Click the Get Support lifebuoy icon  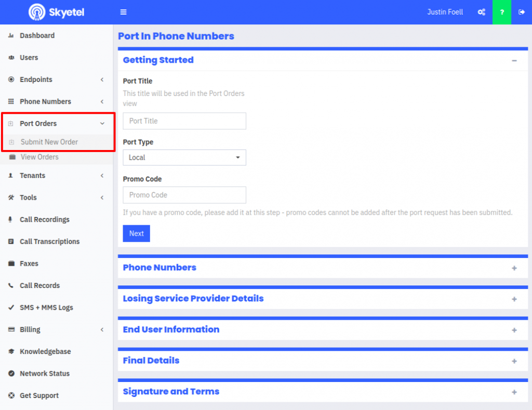coord(11,395)
